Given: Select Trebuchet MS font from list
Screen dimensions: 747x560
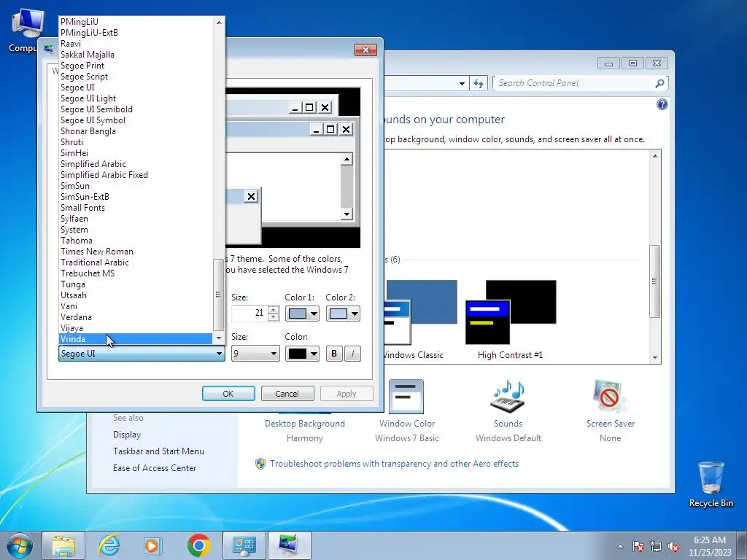Looking at the screenshot, I should (135, 273).
